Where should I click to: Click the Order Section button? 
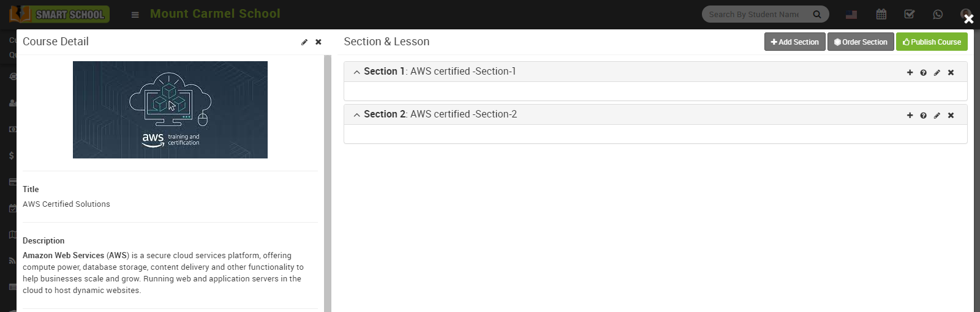click(x=860, y=42)
